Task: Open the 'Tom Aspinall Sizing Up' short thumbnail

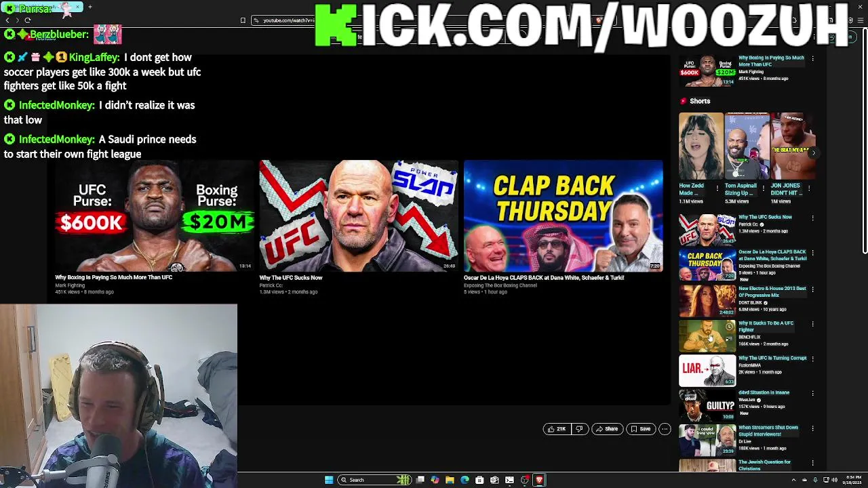Action: click(x=747, y=146)
